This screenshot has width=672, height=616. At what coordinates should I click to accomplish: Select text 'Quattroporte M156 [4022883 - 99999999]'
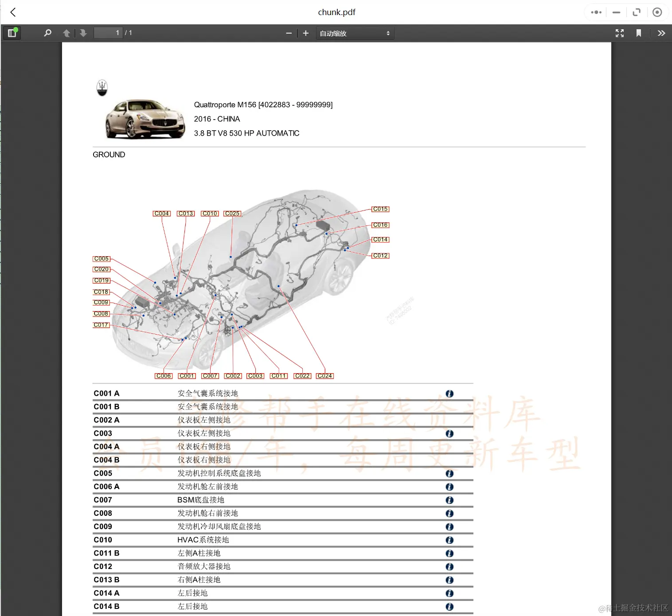point(263,105)
